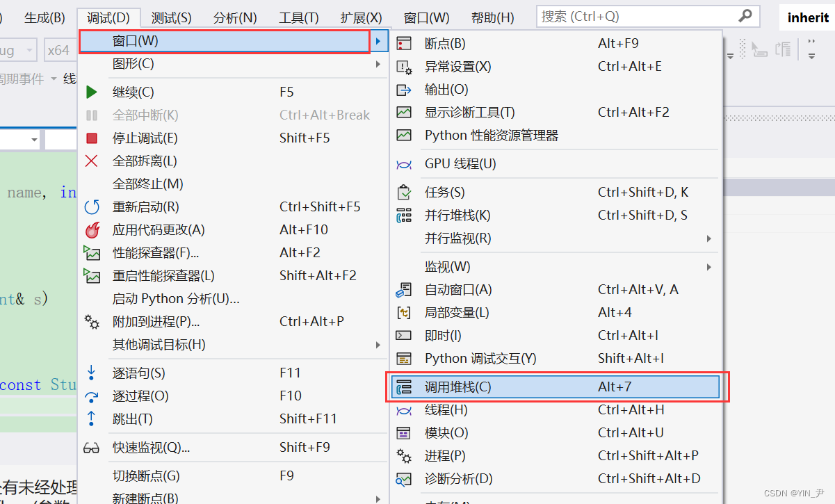Screen dimensions: 835x504
Task: Click the 快速监视 glasses icon
Action: click(x=92, y=448)
